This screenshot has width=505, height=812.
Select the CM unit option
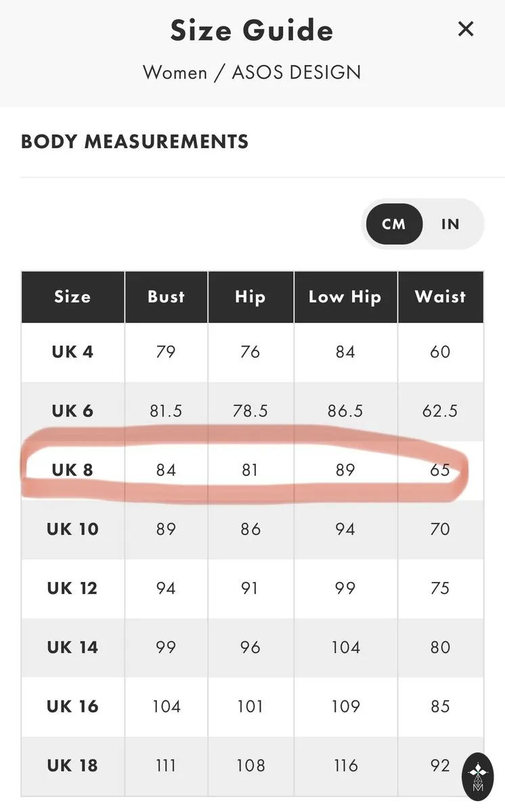pyautogui.click(x=394, y=224)
